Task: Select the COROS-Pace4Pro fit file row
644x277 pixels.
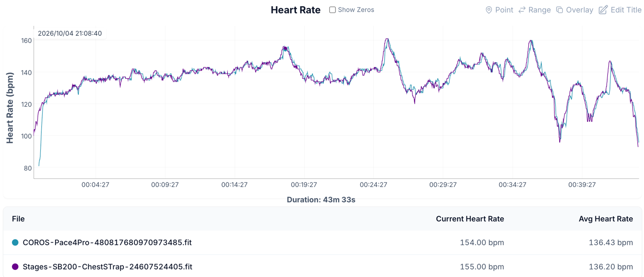Action: pyautogui.click(x=322, y=242)
